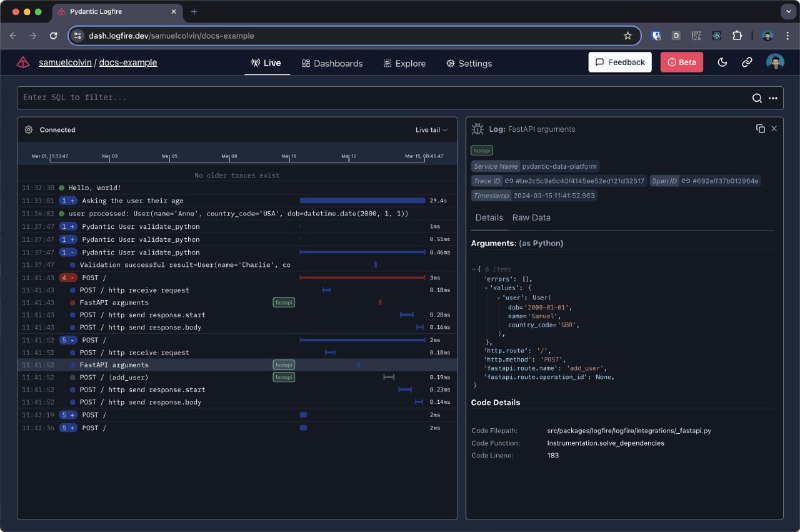800x532 pixels.
Task: Collapse the red POST / span at 11:41:43
Action: click(68, 278)
